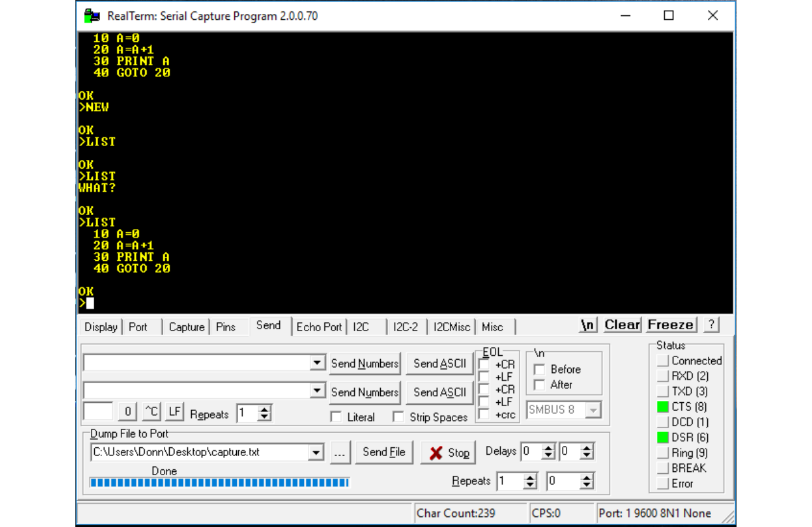Viewport: 812px width, 527px height.
Task: Switch to the I2CMisc tab
Action: tap(452, 327)
